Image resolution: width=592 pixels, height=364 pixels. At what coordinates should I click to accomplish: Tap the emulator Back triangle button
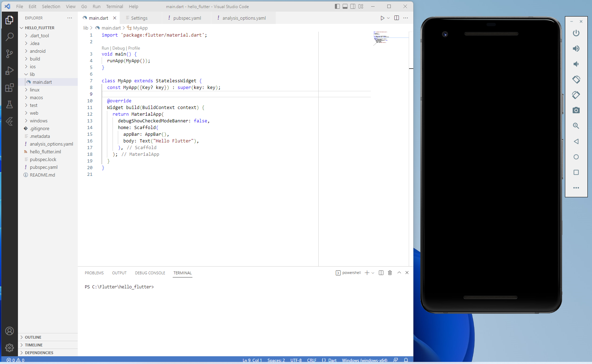pyautogui.click(x=576, y=141)
